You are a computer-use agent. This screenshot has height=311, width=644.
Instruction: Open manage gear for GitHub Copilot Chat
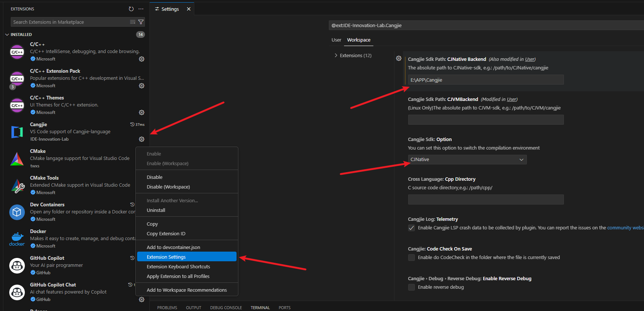tap(142, 299)
